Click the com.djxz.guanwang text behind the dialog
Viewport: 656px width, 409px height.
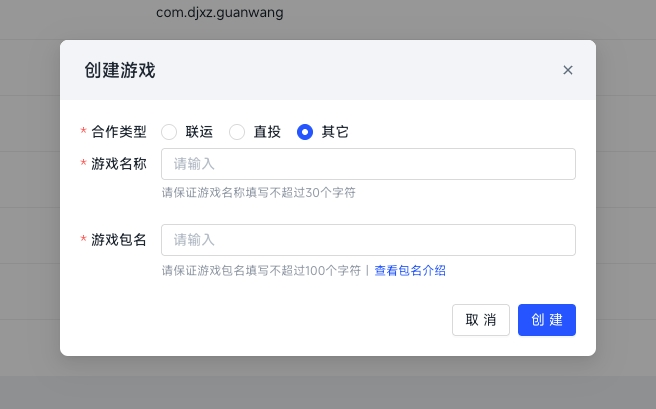220,13
